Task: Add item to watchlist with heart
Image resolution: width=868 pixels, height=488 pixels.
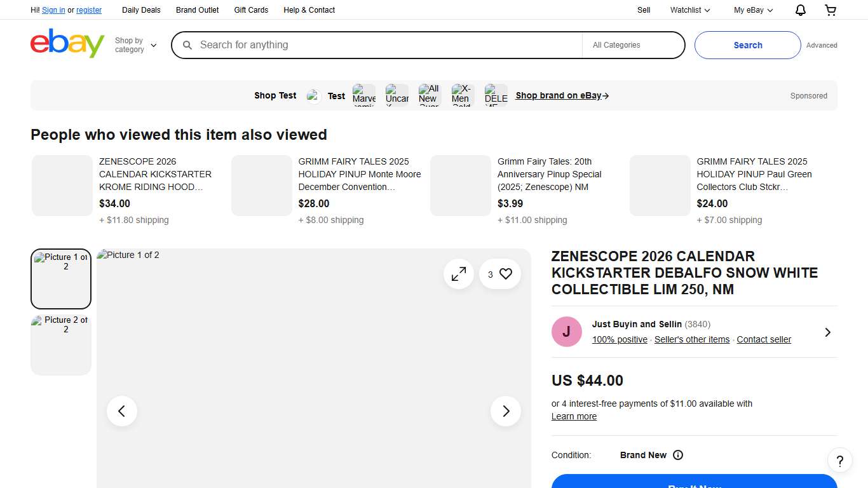Action: pyautogui.click(x=505, y=274)
